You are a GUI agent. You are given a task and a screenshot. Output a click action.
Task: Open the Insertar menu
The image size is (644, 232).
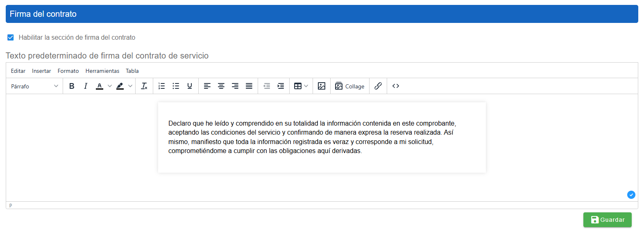point(41,71)
